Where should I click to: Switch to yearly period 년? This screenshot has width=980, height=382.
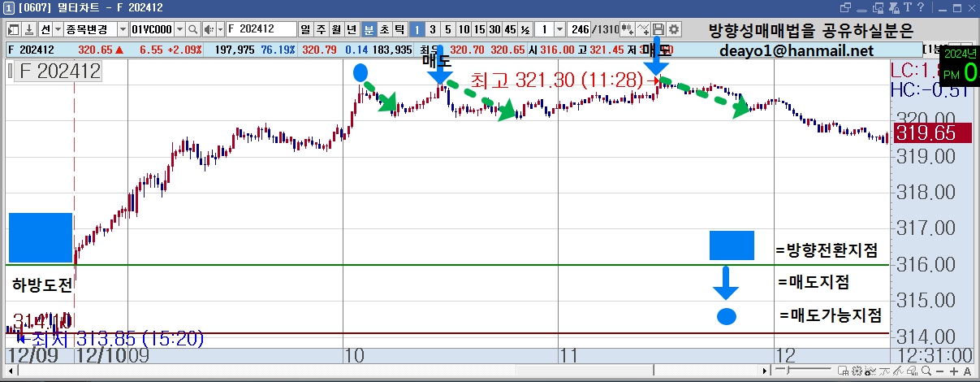pos(352,29)
